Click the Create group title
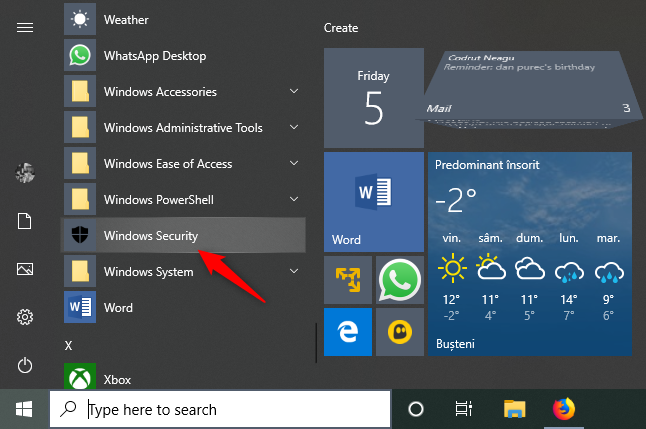The width and height of the screenshot is (646, 429). click(341, 28)
